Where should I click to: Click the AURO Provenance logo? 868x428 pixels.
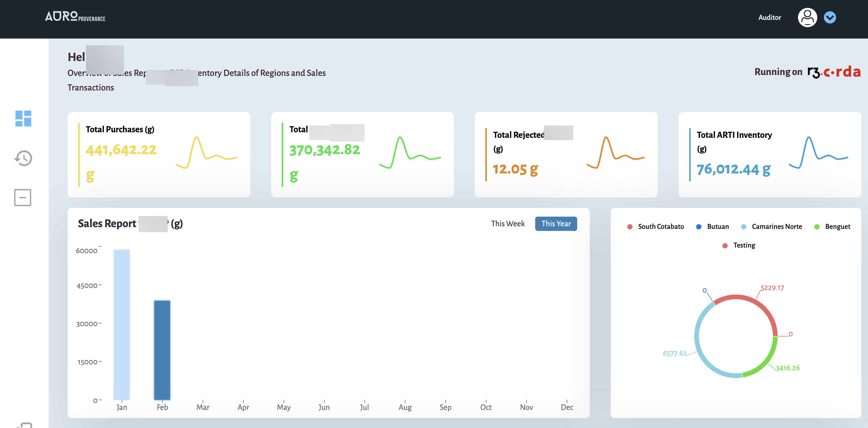click(75, 16)
